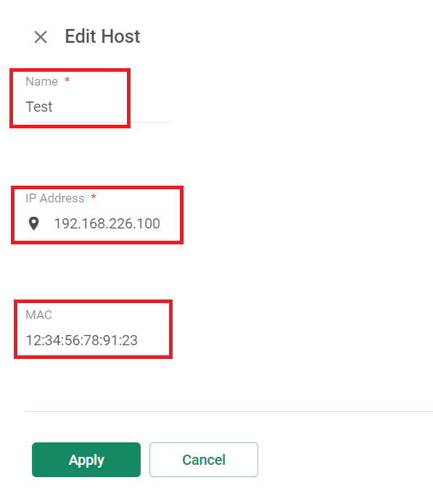Click the underline beneath the IP Address field
This screenshot has height=504, width=433.
pos(98,239)
